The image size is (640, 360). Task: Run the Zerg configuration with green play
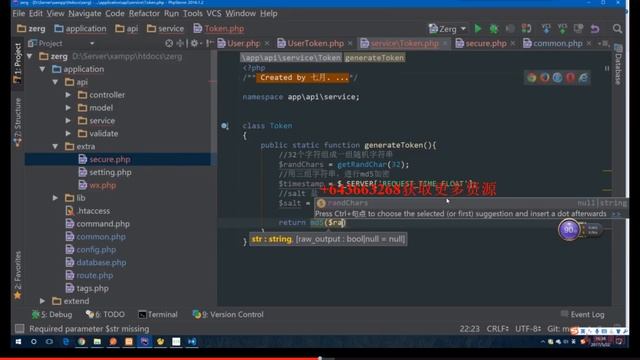[478, 29]
